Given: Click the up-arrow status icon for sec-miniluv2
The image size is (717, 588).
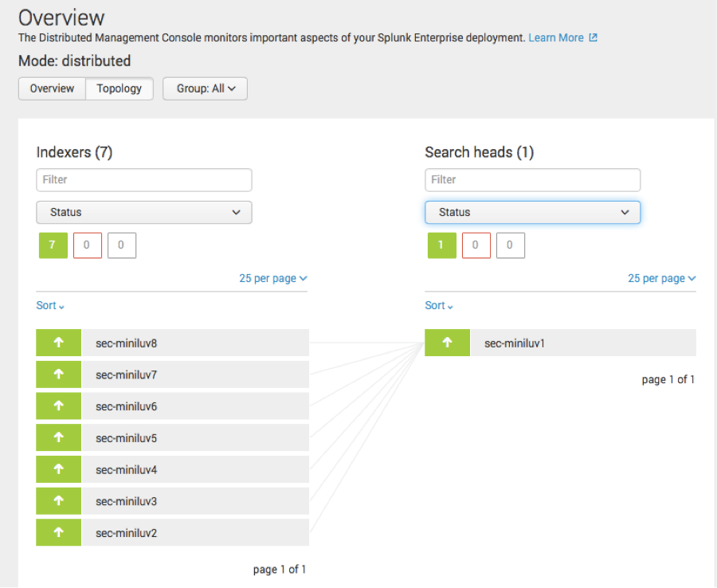Looking at the screenshot, I should coord(58,532).
